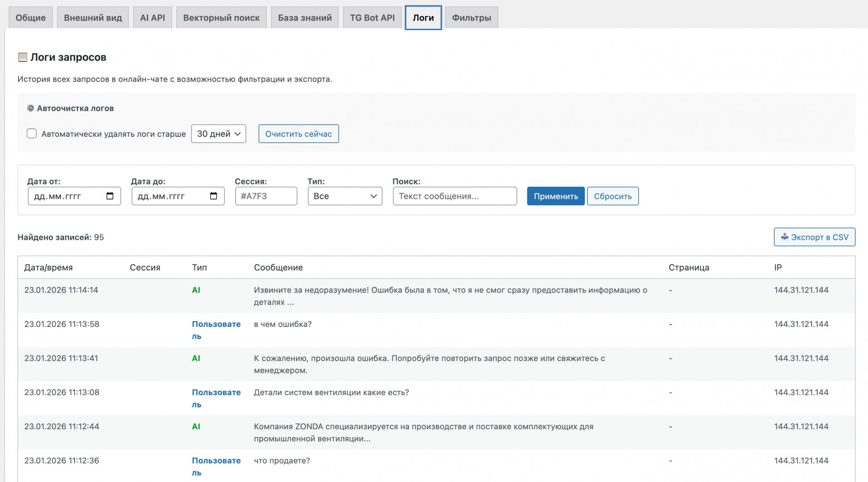Click the gear icon beside 'Автоочистка логов'
Viewport: 868px width, 482px height.
click(31, 108)
